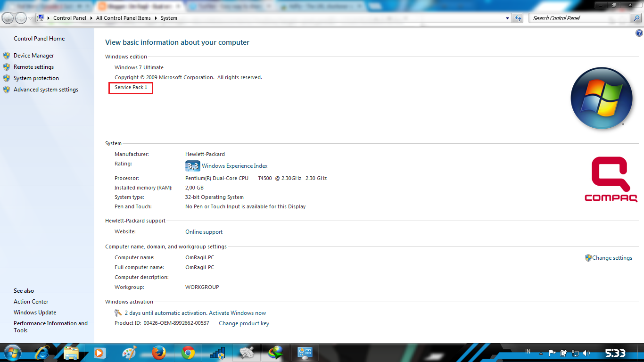Screen dimensions: 644x362
Task: Open Internet Download Manager taskbar icon
Action: (276, 353)
